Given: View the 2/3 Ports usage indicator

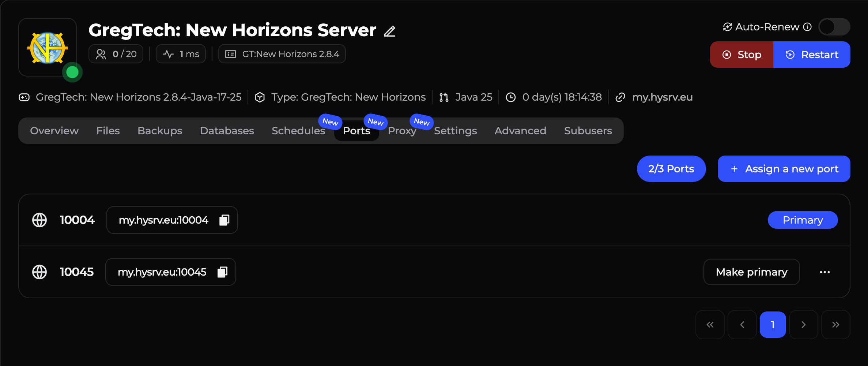Looking at the screenshot, I should (x=671, y=169).
